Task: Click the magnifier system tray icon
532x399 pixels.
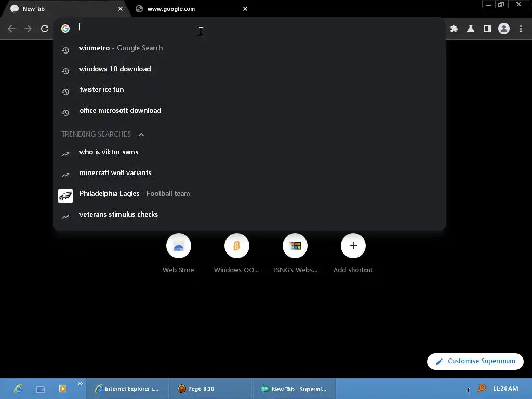Action: 482,388
